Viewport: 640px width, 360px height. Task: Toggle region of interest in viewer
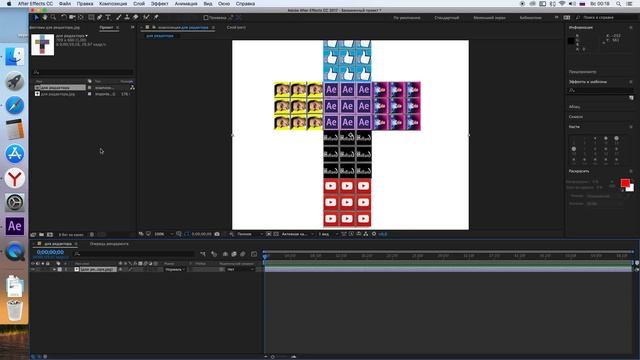(x=269, y=234)
